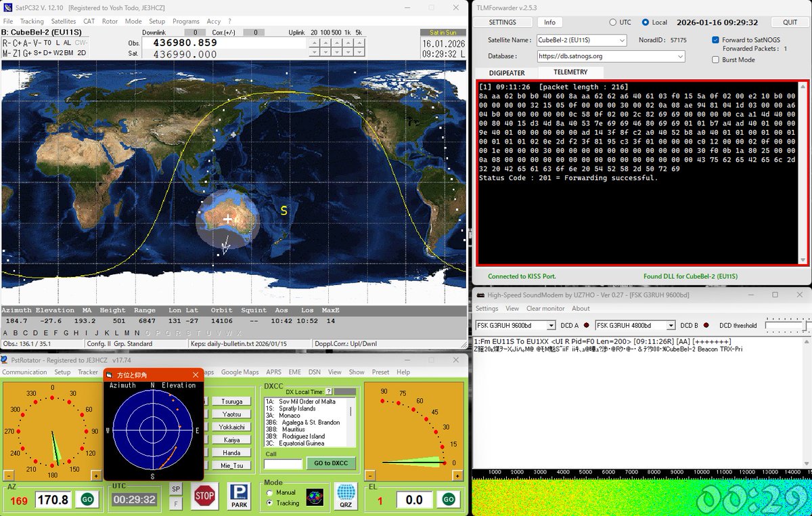Click the SP short path button

[175, 489]
